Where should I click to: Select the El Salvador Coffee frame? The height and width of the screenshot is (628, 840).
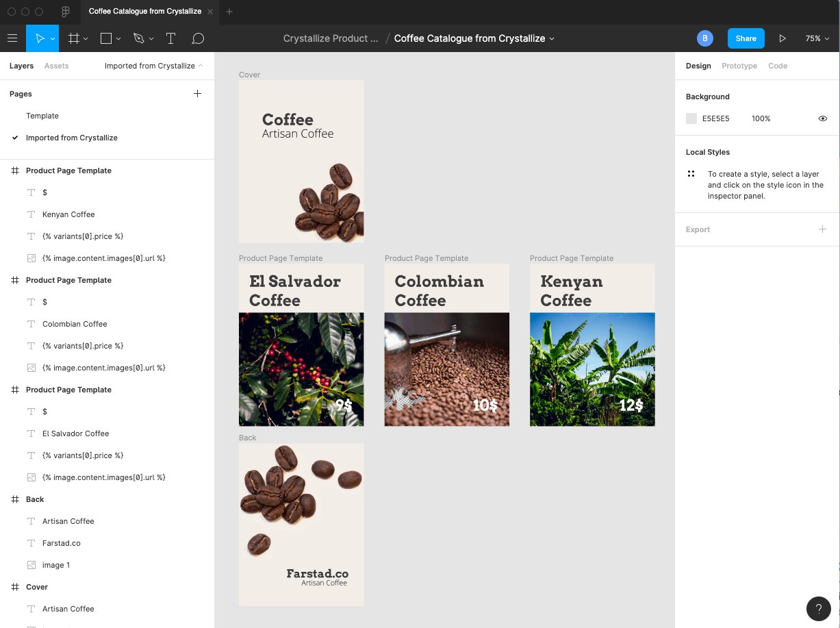tap(301, 344)
